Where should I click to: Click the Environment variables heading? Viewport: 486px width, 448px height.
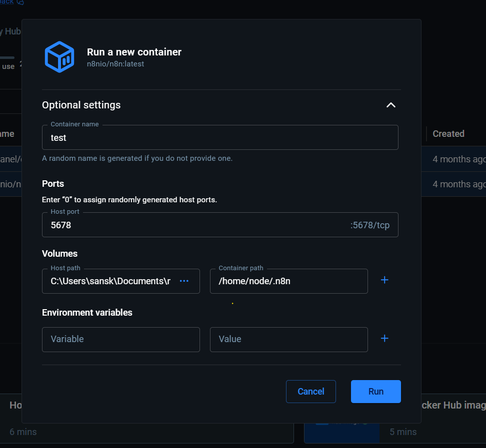87,313
